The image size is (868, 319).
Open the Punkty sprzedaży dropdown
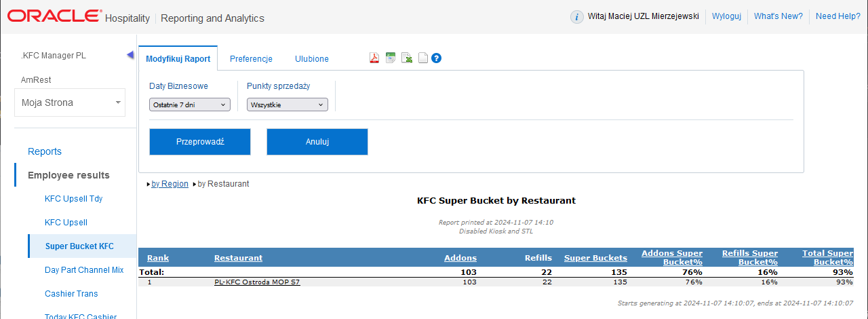point(288,105)
